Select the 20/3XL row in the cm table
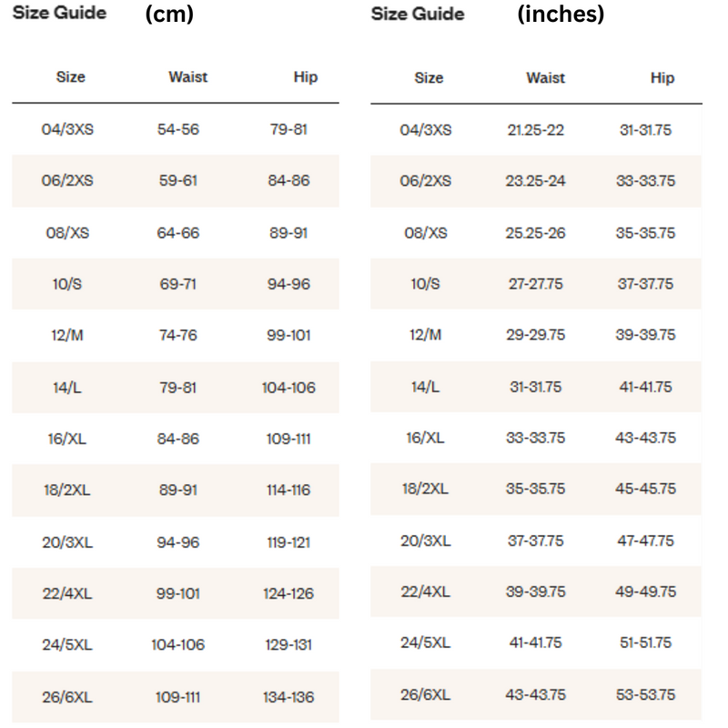The height and width of the screenshot is (728, 728). 176,542
